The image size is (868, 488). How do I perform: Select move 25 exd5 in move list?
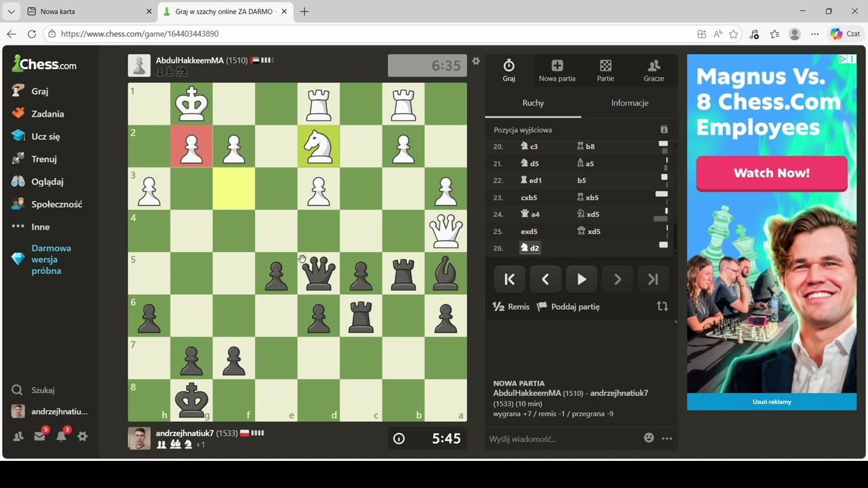pyautogui.click(x=529, y=231)
